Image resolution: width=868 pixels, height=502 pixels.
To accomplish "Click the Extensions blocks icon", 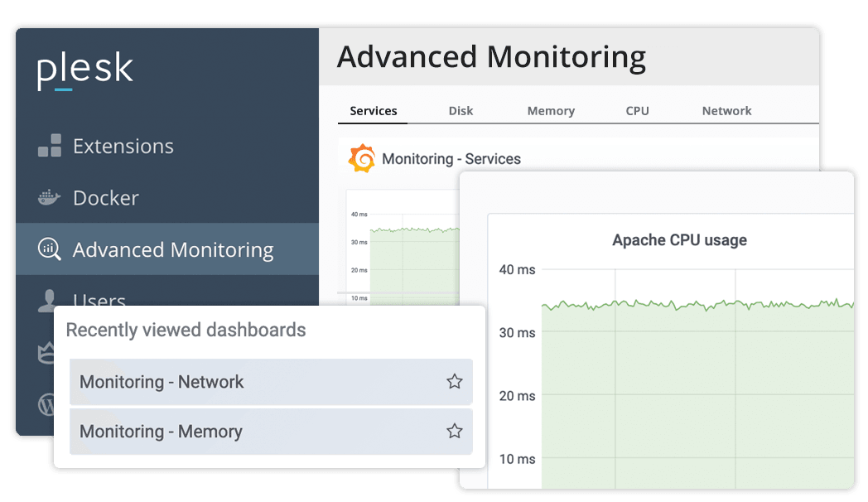I will (50, 146).
